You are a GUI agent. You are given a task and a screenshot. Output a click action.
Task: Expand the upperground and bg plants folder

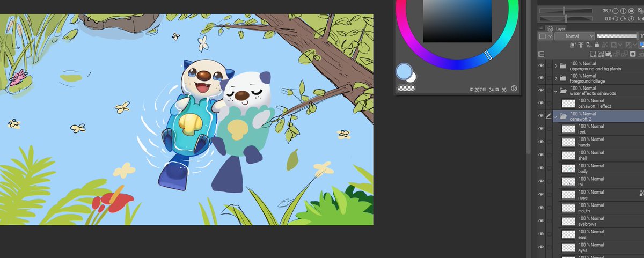[x=555, y=65]
